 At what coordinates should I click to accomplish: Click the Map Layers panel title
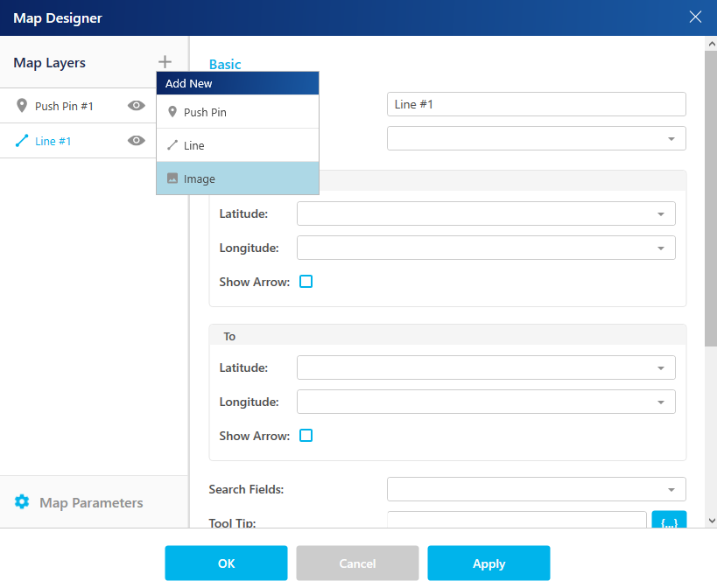tap(49, 63)
